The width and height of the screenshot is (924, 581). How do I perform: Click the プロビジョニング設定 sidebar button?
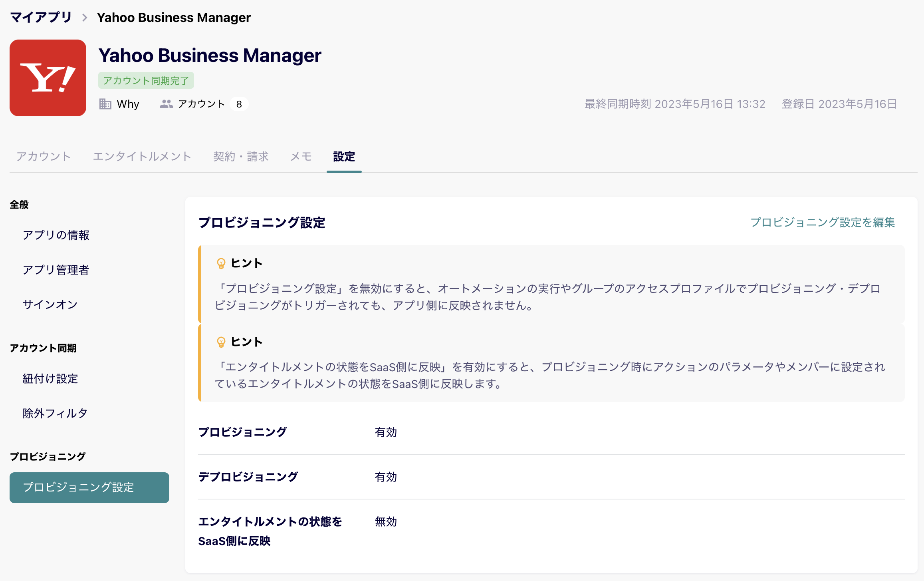coord(89,487)
